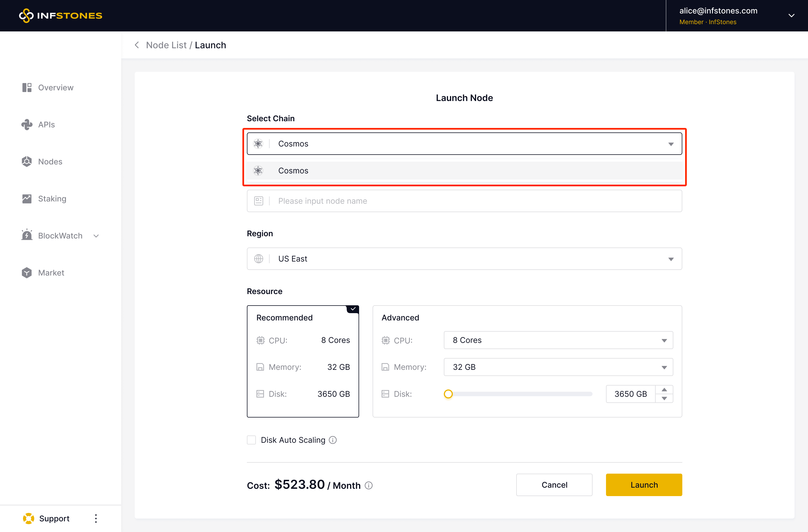Click the back arrow beside Node List
This screenshot has height=532, width=808.
137,45
